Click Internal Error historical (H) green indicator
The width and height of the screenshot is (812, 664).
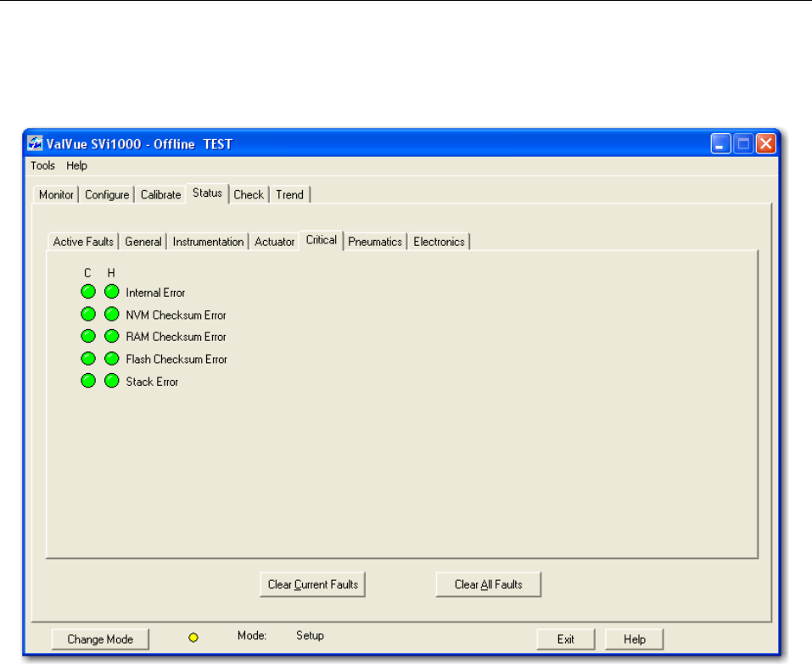point(111,292)
